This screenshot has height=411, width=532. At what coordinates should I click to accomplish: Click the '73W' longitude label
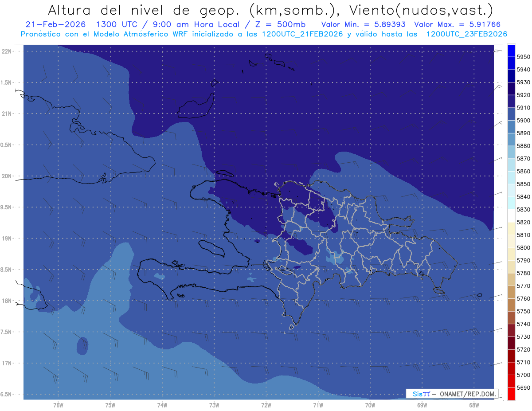[214, 405]
